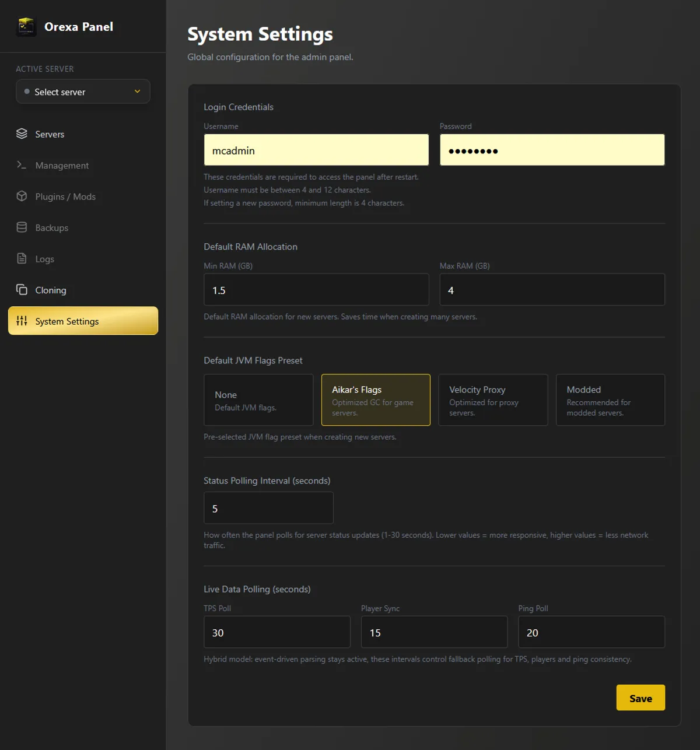
Task: Click the 'Default RAM allocation for new servers' hint
Action: click(x=340, y=317)
